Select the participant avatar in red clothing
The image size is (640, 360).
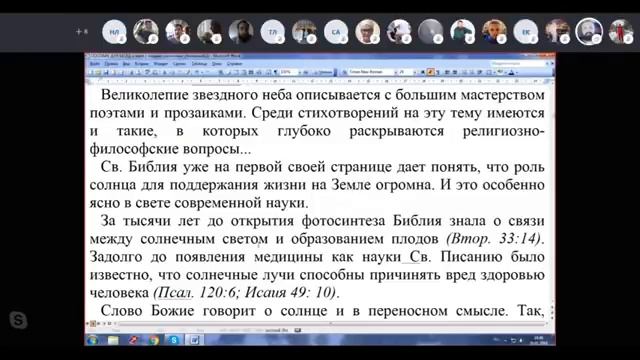[x=621, y=31]
